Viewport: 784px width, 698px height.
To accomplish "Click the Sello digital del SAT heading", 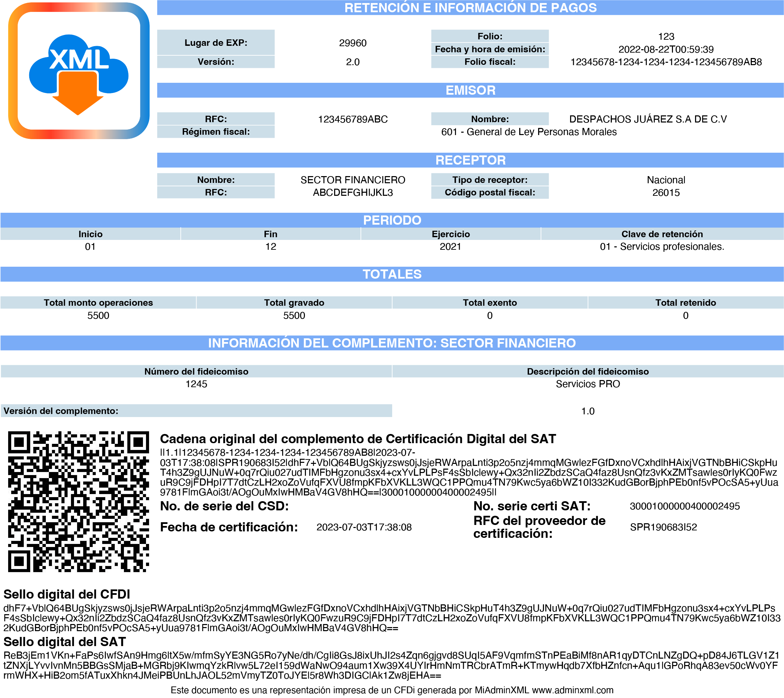I will pos(65,642).
